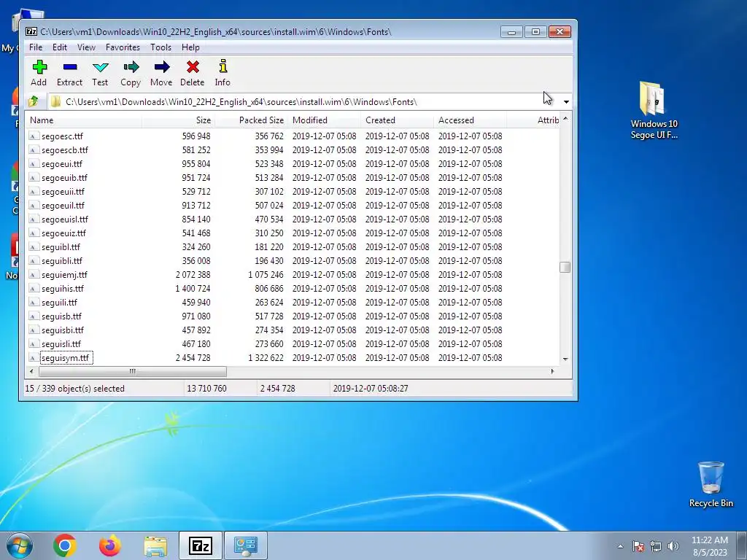747x560 pixels.
Task: Select the seguisym.ttf file icon
Action: [x=33, y=357]
